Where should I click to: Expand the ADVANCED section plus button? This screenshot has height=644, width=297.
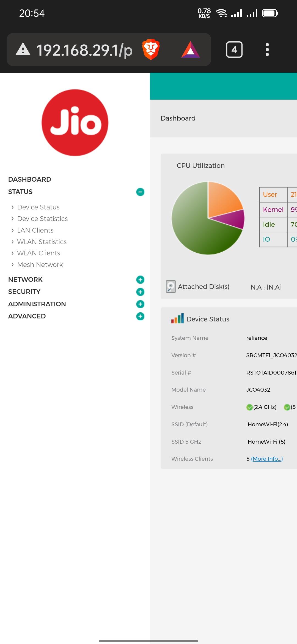(140, 316)
